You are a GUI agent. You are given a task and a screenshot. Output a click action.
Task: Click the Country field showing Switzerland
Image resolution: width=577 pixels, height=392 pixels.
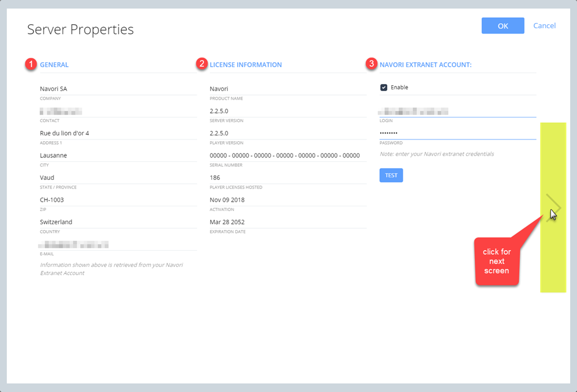pos(118,222)
